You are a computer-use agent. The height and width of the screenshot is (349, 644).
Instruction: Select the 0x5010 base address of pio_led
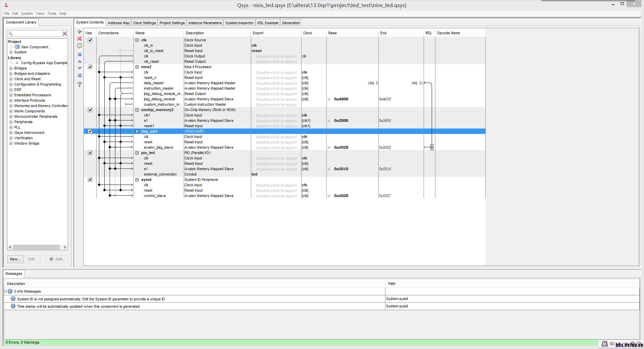[x=341, y=169]
